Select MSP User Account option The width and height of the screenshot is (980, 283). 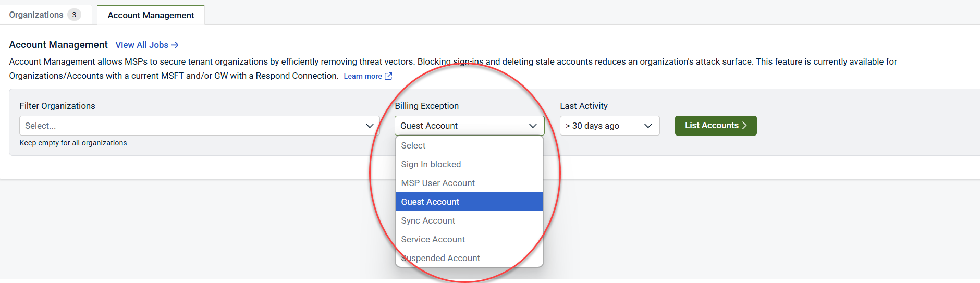[x=438, y=183]
